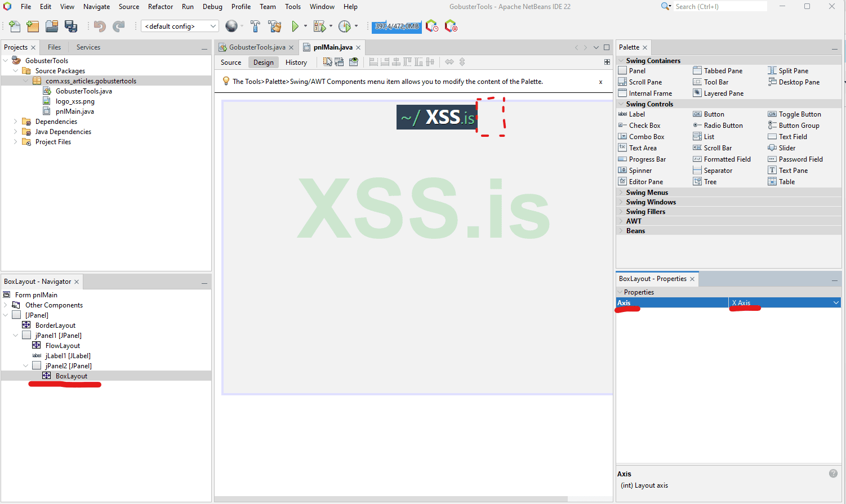Dismiss the Palette hint with its x
The width and height of the screenshot is (846, 504).
coord(600,82)
